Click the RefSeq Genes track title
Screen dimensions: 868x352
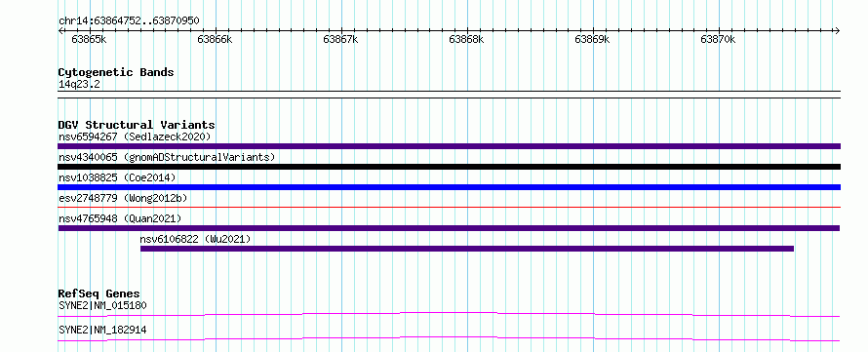99,293
